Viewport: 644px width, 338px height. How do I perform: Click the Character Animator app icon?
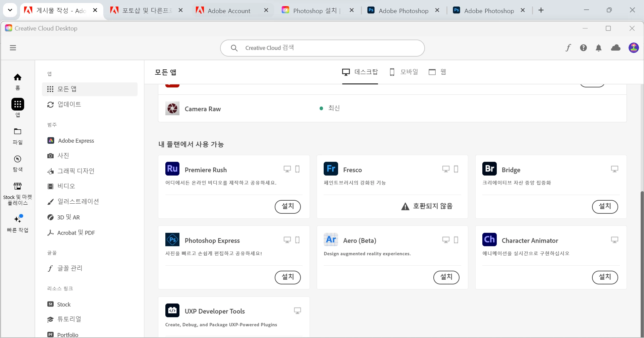pos(489,240)
